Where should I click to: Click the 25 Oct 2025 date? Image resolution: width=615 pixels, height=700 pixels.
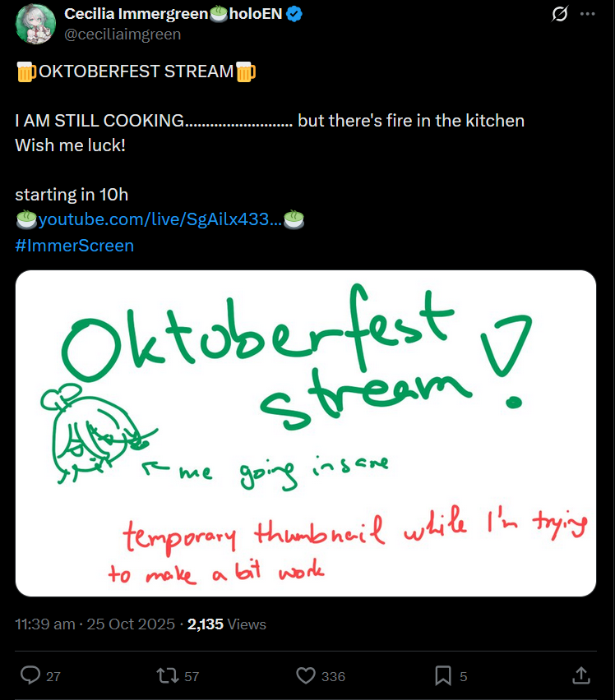(x=131, y=624)
